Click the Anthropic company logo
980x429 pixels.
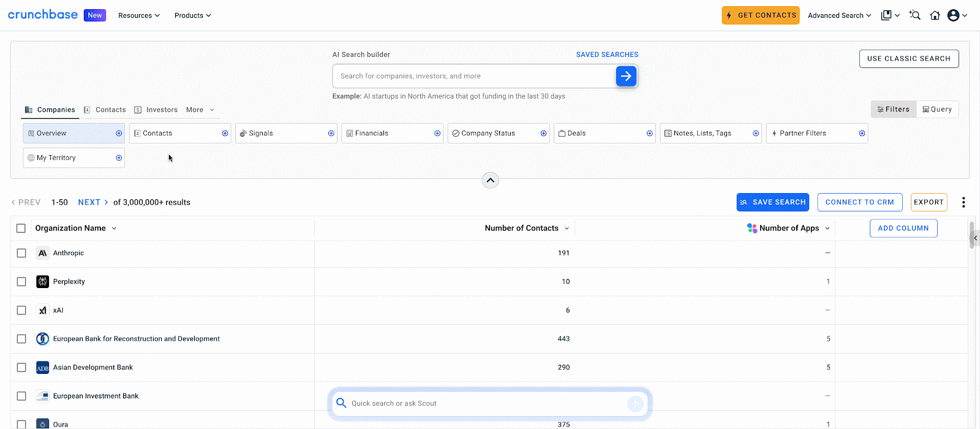[42, 253]
